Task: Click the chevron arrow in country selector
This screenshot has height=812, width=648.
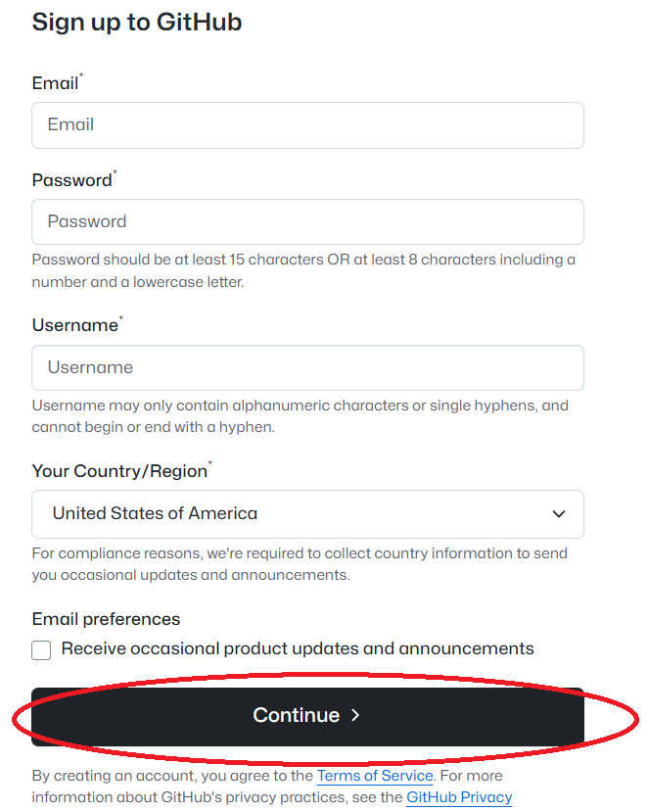Action: pos(559,514)
